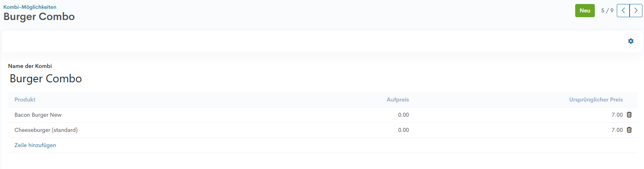Click Bacon Burger New original price 7.00

pyautogui.click(x=617, y=115)
